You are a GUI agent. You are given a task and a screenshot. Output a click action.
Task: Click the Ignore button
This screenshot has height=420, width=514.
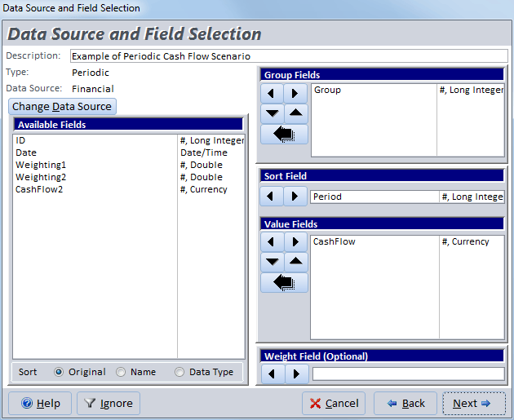(x=109, y=404)
